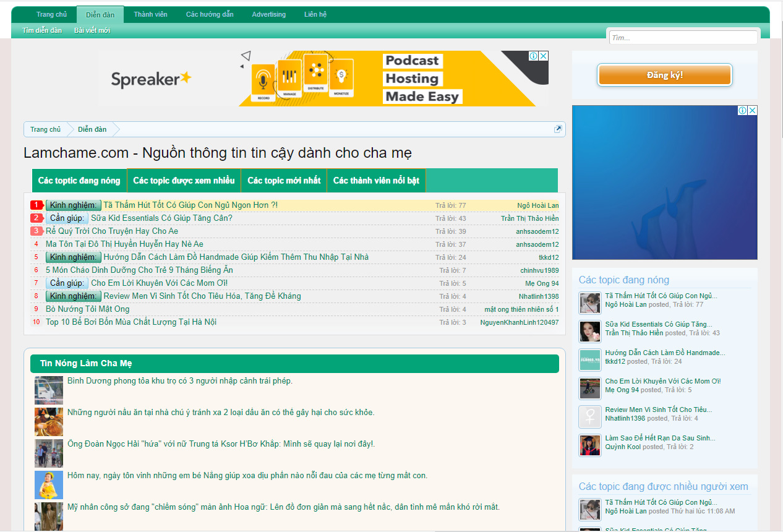783x532 pixels.
Task: Open 'Các thành viên nổi bật' tab
Action: [x=376, y=181]
